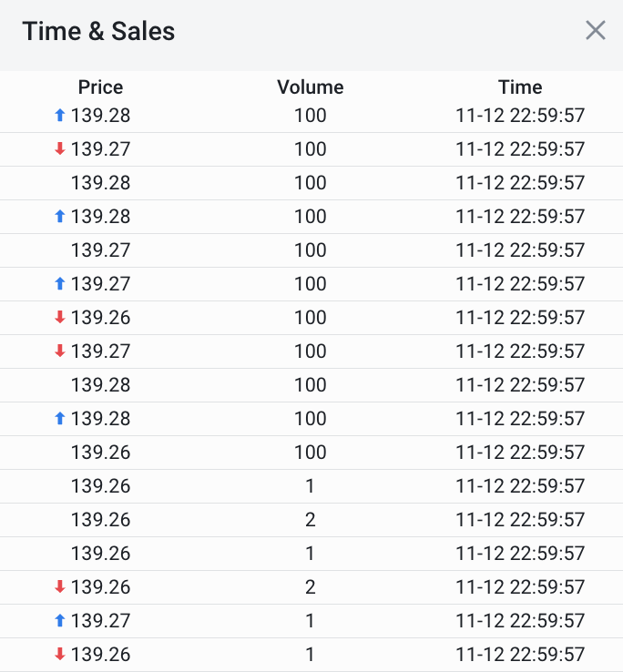The height and width of the screenshot is (672, 623).
Task: Click the volume 100 in the first row
Action: tap(310, 116)
